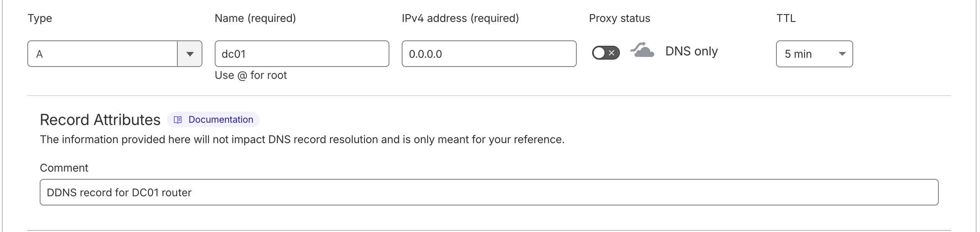Select the Name field containing dc01

[302, 53]
